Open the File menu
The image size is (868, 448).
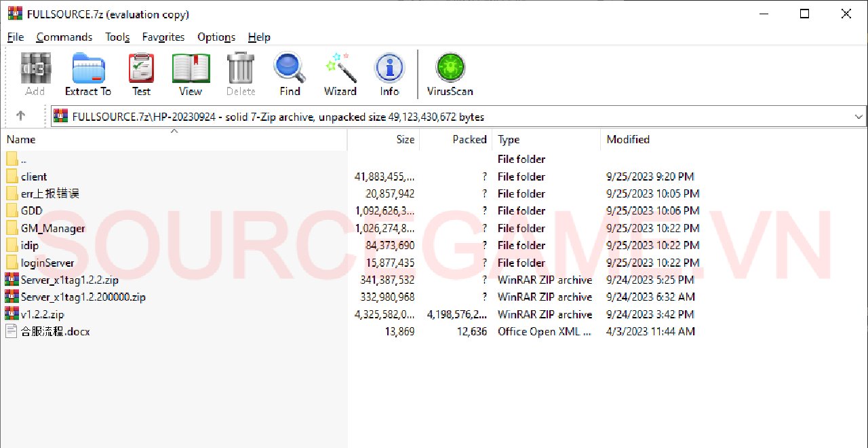coord(15,37)
